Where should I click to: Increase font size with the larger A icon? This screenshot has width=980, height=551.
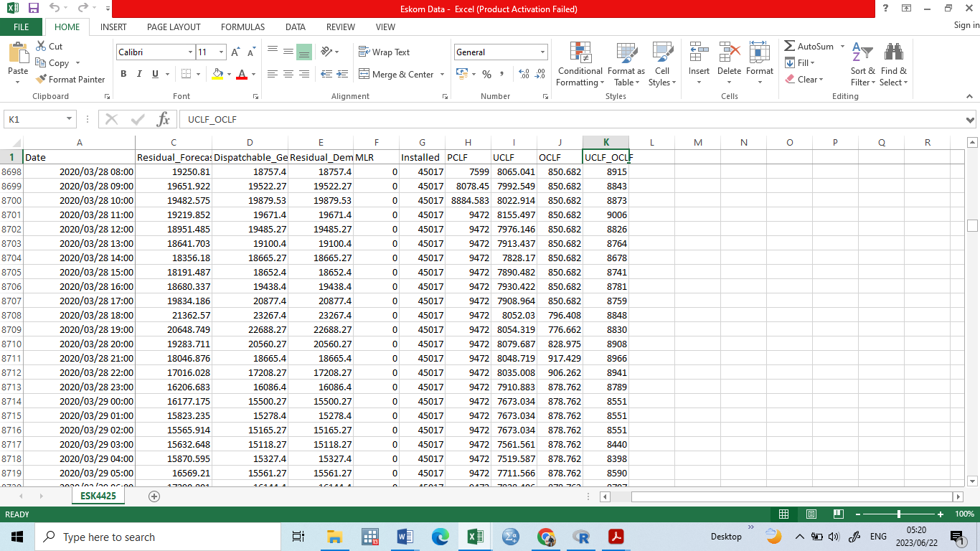click(237, 52)
